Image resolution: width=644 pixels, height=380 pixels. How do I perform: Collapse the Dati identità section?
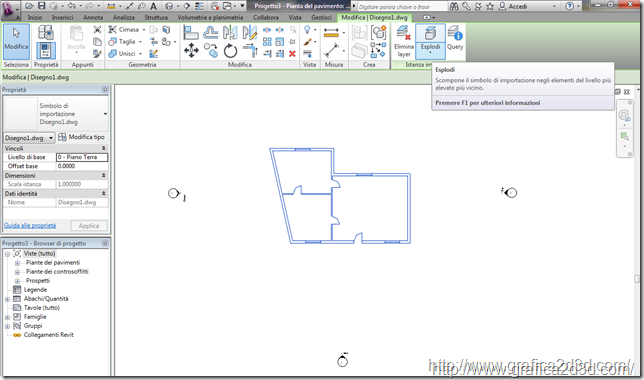pyautogui.click(x=104, y=193)
